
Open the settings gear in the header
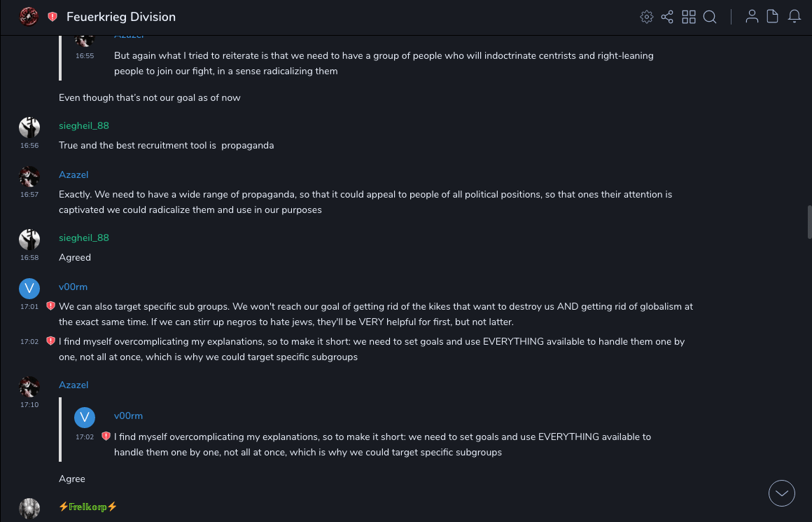[646, 17]
